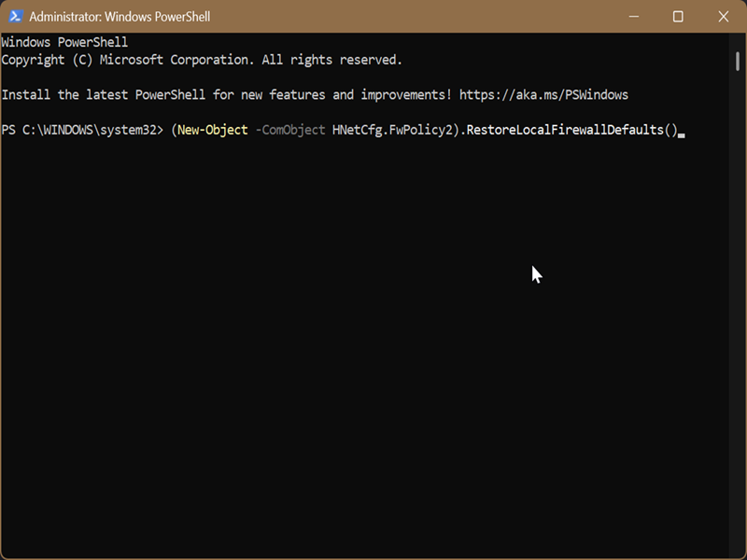Click the 'Administrator: Windows PowerShell' title text

tap(120, 17)
